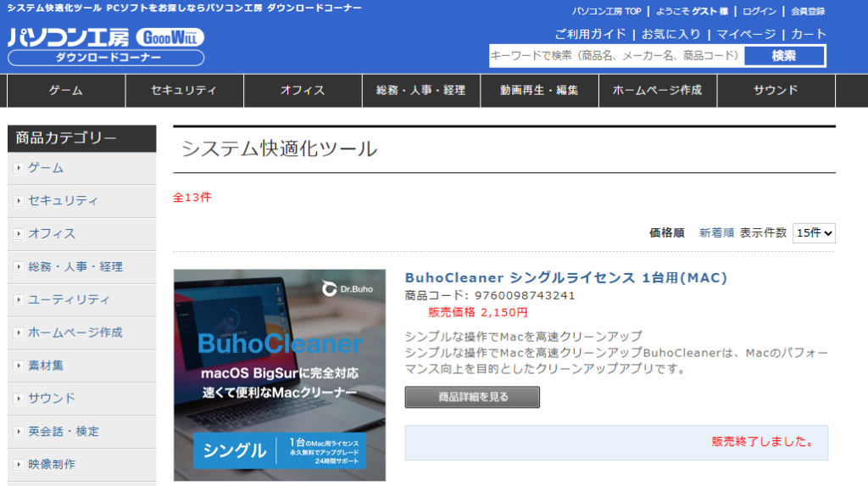Click the arrow icon beside サウンド category
The height and width of the screenshot is (486, 868).
tap(19, 399)
